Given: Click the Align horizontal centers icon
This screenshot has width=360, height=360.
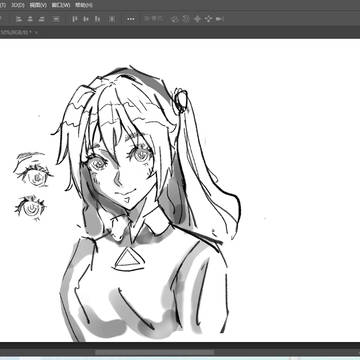Looking at the screenshot, I should click(x=30, y=19).
